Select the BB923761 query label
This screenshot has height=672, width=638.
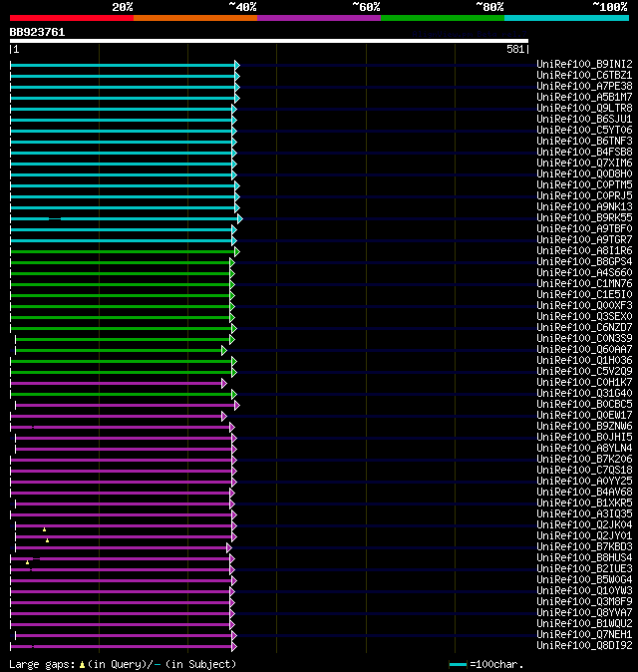pos(37,32)
